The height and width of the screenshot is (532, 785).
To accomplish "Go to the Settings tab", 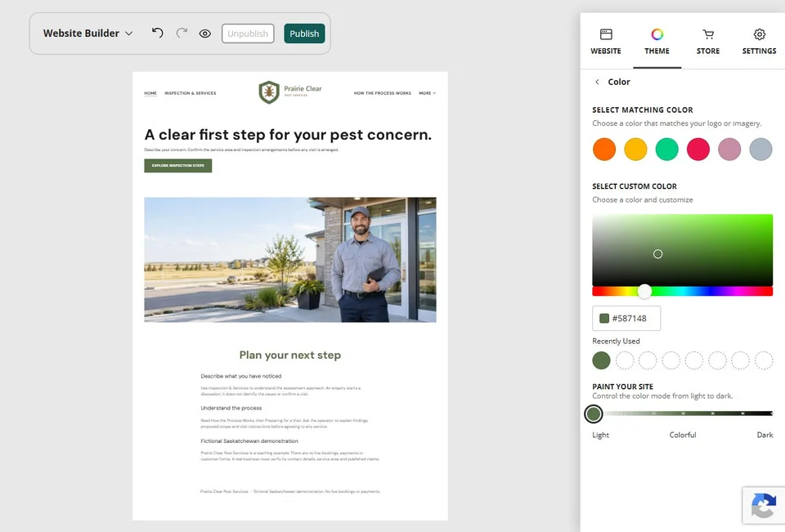I will [759, 42].
